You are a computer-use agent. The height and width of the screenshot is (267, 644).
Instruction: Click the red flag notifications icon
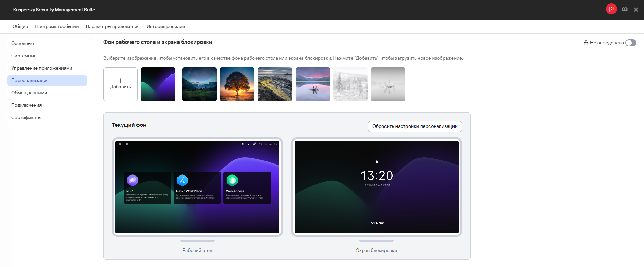coord(611,9)
